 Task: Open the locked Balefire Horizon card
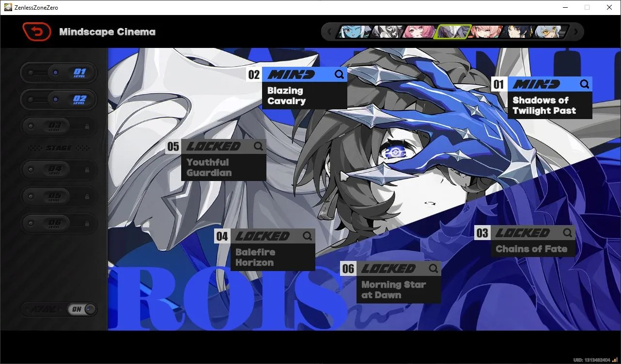click(264, 250)
